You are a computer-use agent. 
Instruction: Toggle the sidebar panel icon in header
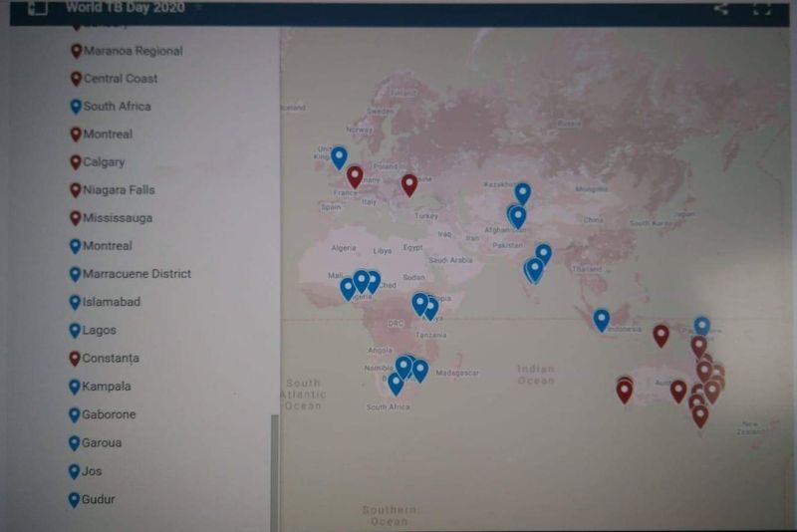point(36,8)
